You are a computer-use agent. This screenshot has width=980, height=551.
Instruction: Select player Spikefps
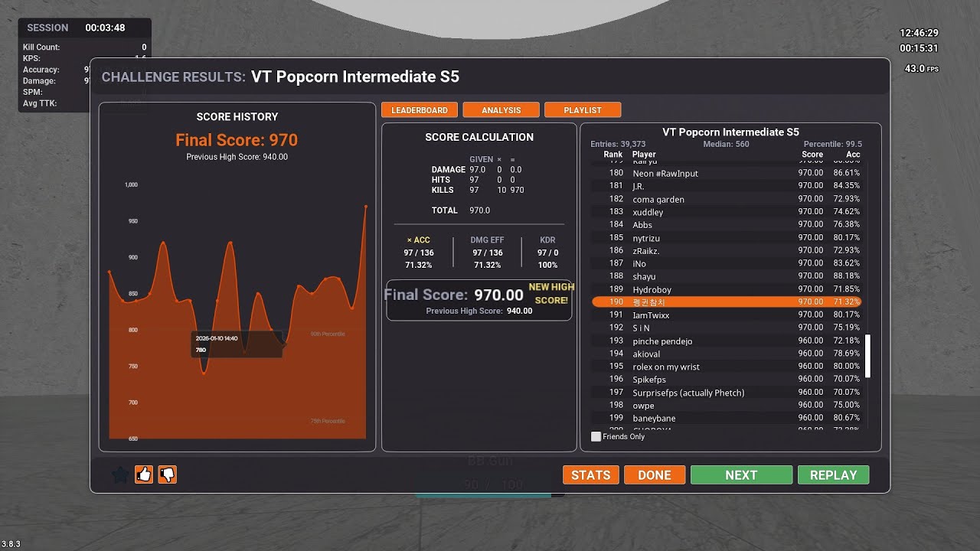(x=727, y=380)
